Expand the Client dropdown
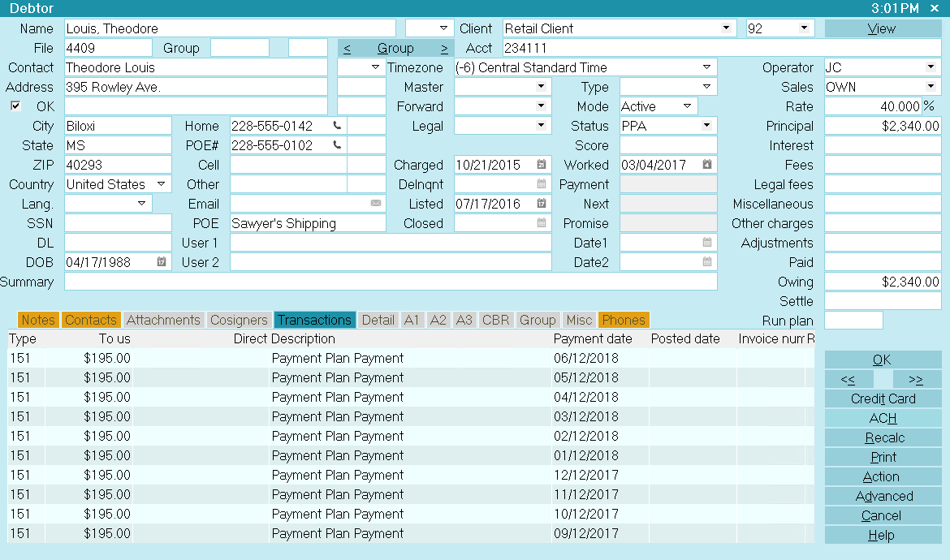This screenshot has width=950, height=560. point(726,28)
